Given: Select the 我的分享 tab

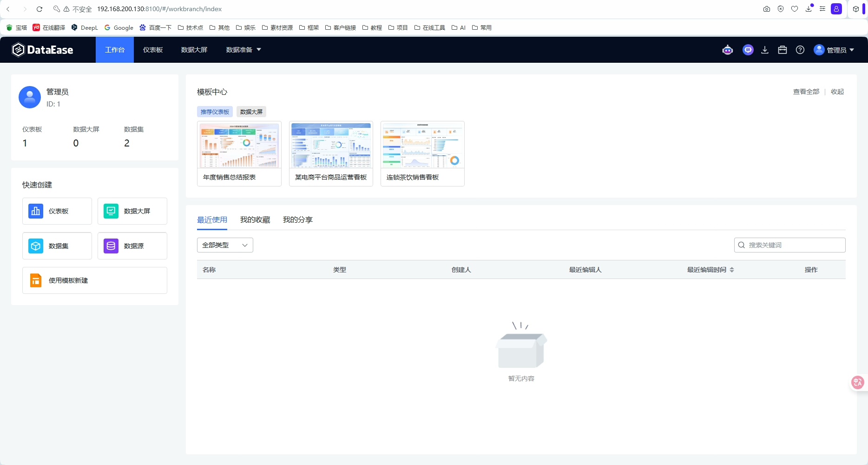Looking at the screenshot, I should 298,219.
